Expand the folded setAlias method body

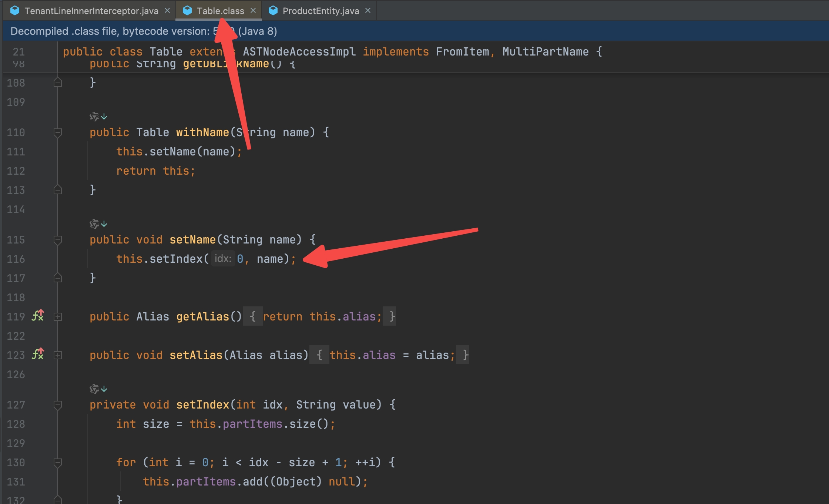tap(57, 355)
